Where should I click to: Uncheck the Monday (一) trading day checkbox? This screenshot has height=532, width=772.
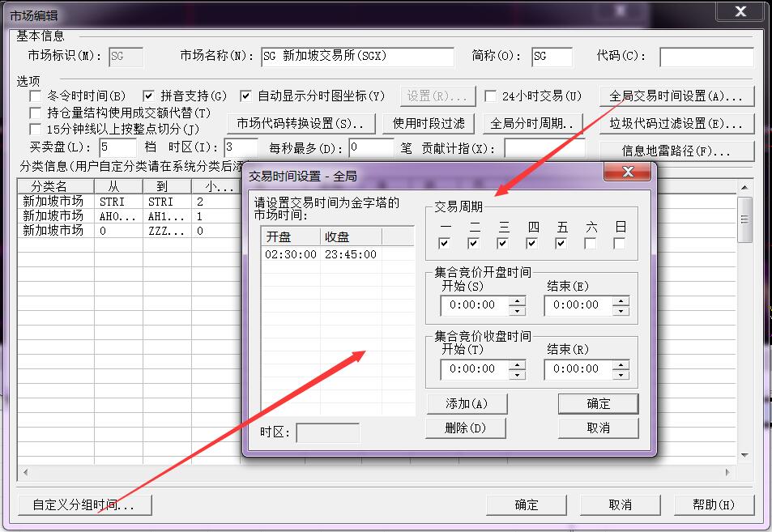[444, 243]
